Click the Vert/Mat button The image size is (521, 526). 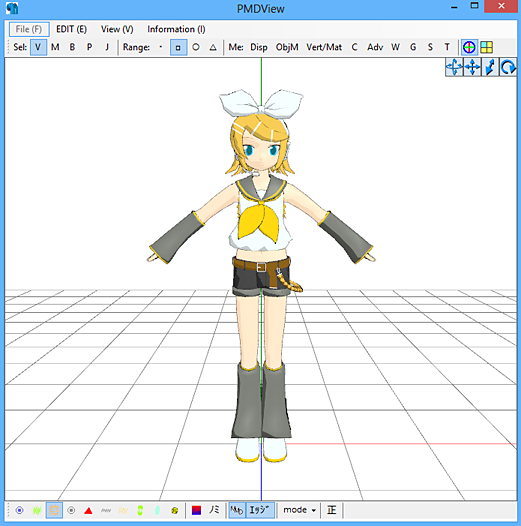point(324,47)
